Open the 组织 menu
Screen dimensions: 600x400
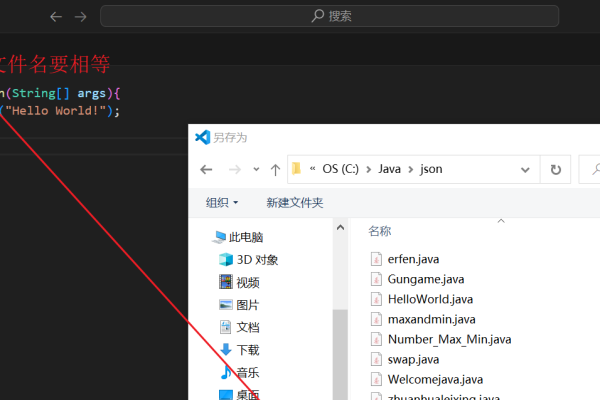click(222, 202)
